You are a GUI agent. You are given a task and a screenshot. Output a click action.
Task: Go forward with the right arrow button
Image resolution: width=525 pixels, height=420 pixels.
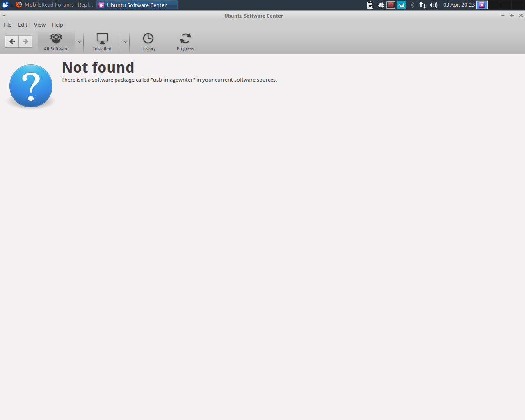tap(25, 41)
